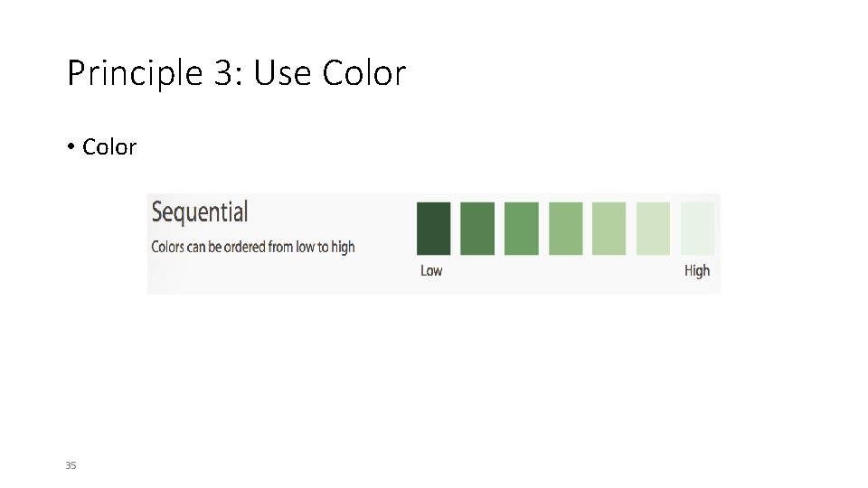The image size is (868, 488).
Task: Click slide number 35
Action: point(71,465)
